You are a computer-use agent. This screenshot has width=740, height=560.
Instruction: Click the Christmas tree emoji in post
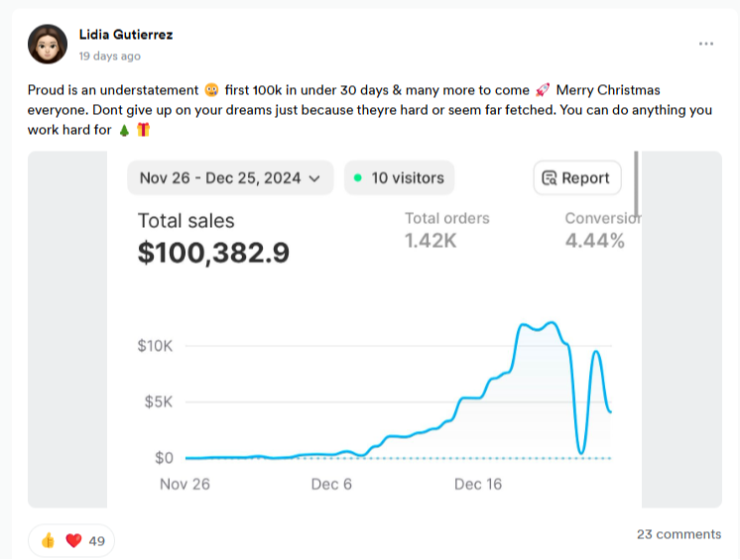(123, 130)
